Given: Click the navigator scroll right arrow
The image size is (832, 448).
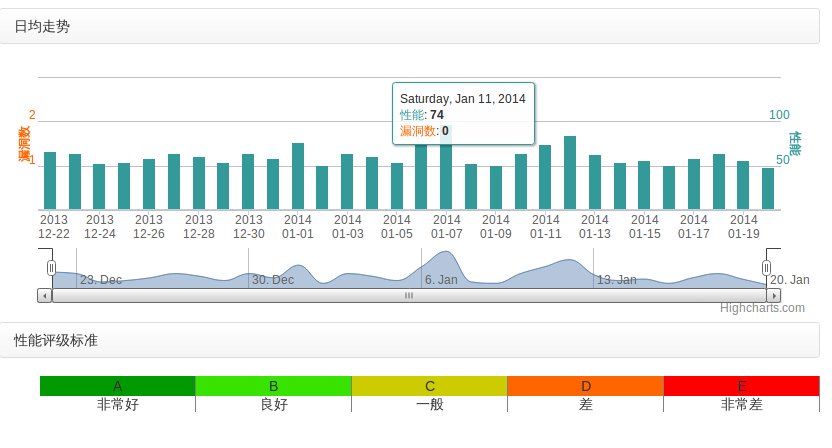Looking at the screenshot, I should click(774, 296).
